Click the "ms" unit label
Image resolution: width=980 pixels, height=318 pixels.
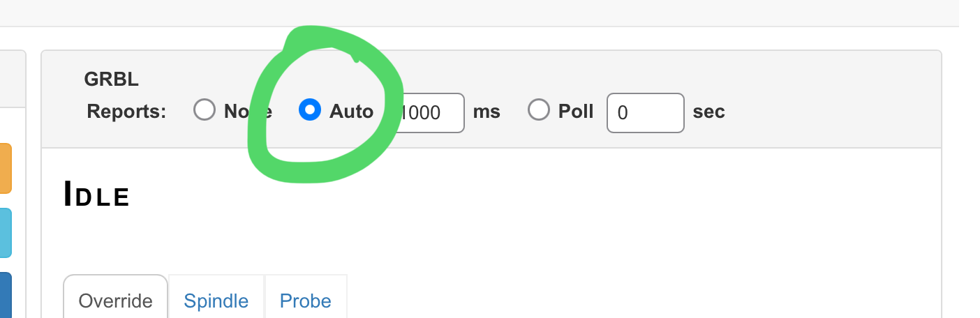(x=487, y=111)
